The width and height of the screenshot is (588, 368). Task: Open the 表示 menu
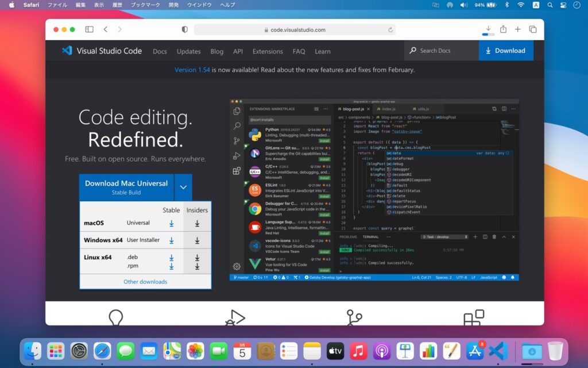click(99, 5)
